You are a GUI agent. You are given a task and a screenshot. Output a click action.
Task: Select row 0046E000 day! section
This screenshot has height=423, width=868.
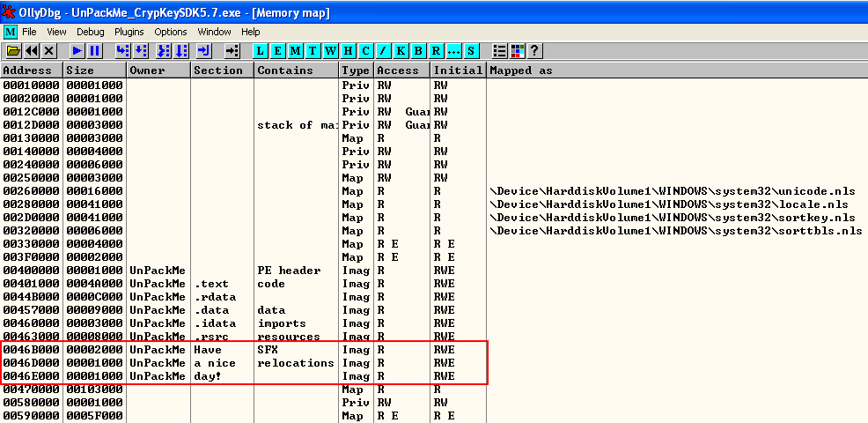(434, 376)
